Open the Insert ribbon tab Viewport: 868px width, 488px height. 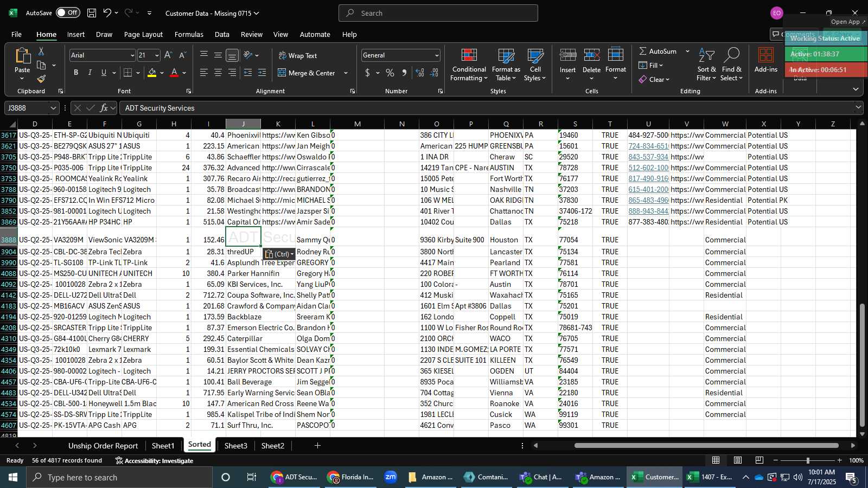point(76,34)
